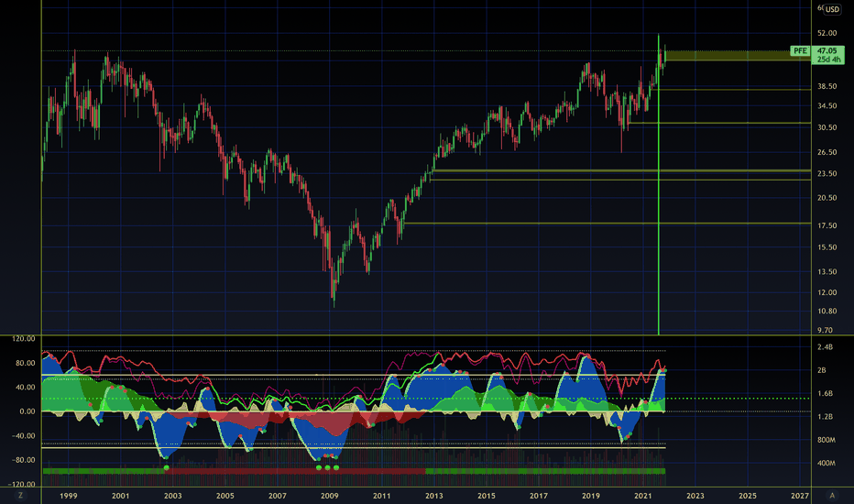Click the 2021 time axis label
854x504 pixels.
tap(643, 495)
